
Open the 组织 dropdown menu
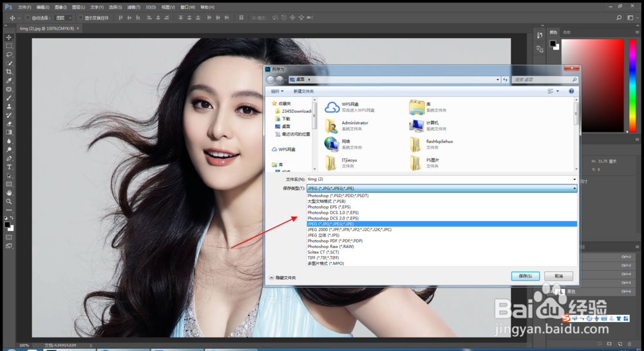pyautogui.click(x=277, y=91)
